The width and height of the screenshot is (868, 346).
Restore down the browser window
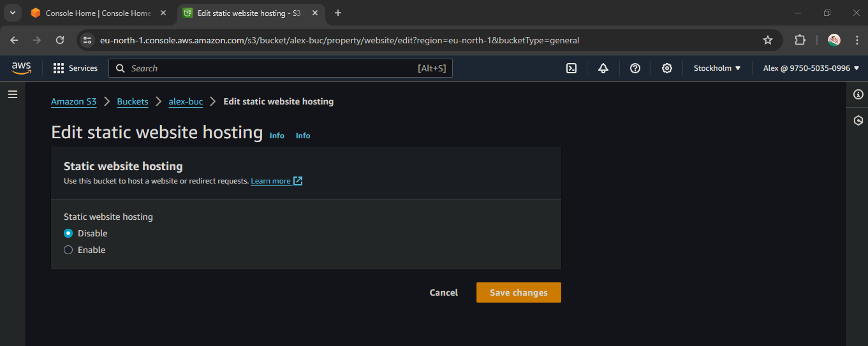827,13
